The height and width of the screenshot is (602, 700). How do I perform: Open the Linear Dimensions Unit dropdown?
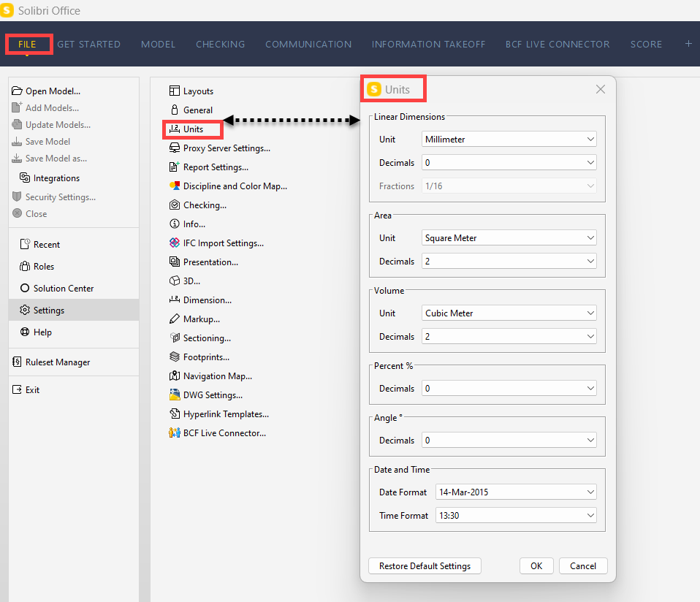coord(509,140)
